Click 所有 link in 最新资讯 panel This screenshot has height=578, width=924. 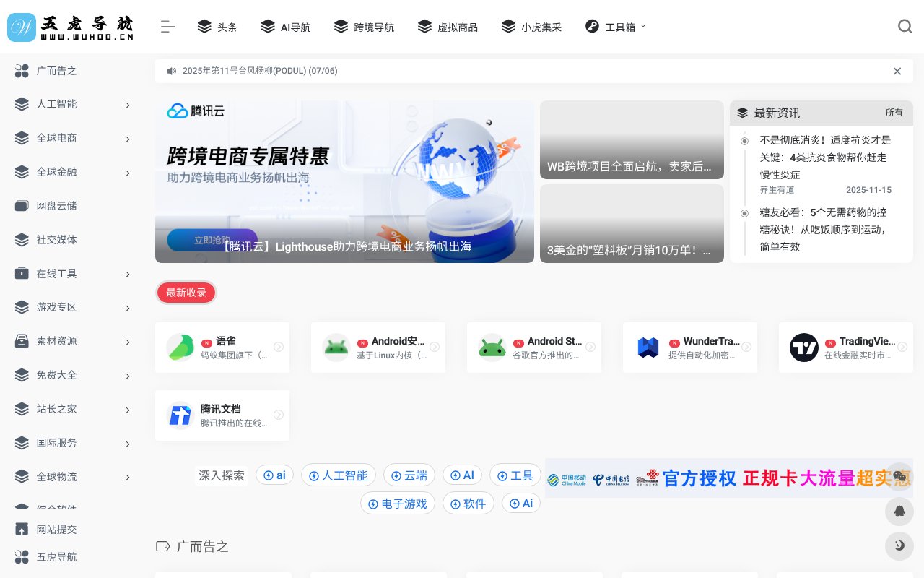point(894,113)
